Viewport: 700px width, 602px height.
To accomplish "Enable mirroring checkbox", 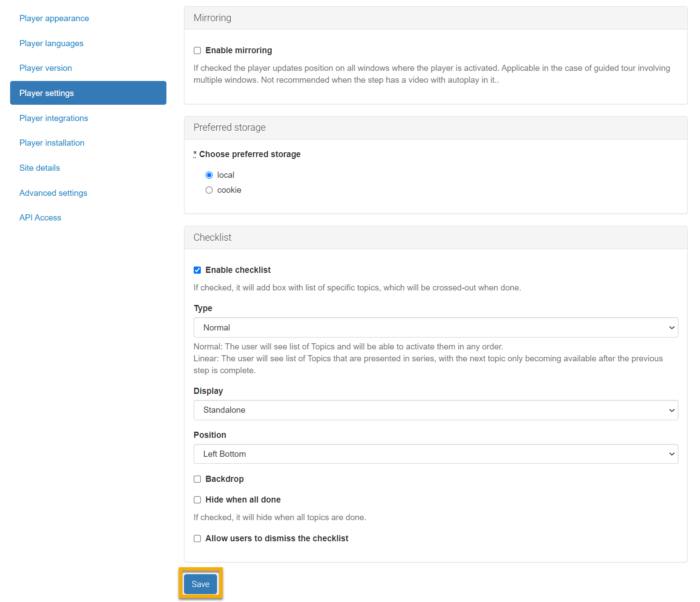I will [x=198, y=51].
